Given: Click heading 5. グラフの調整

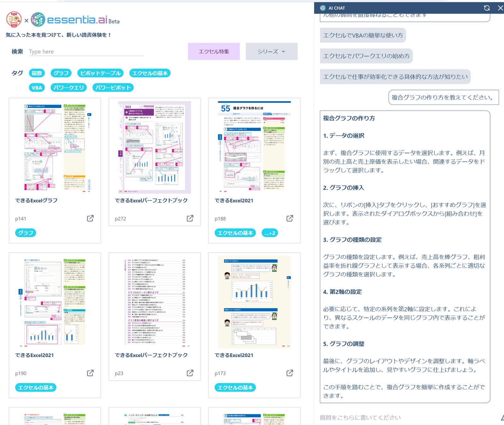Looking at the screenshot, I should [x=344, y=343].
